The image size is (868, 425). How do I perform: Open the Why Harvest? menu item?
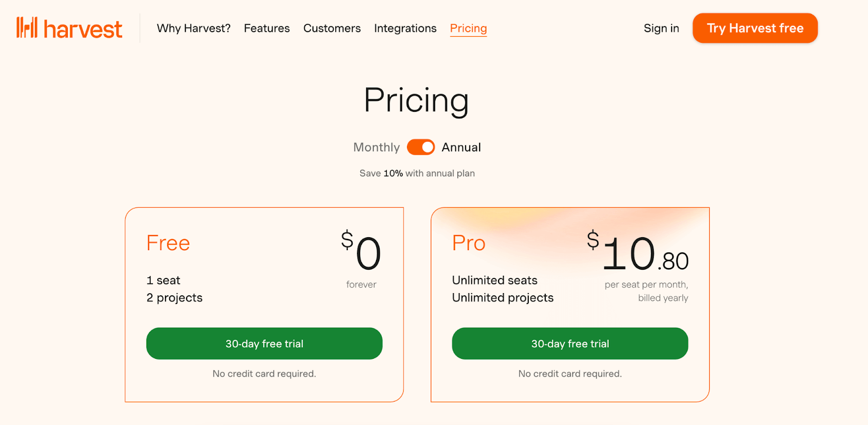pyautogui.click(x=194, y=28)
